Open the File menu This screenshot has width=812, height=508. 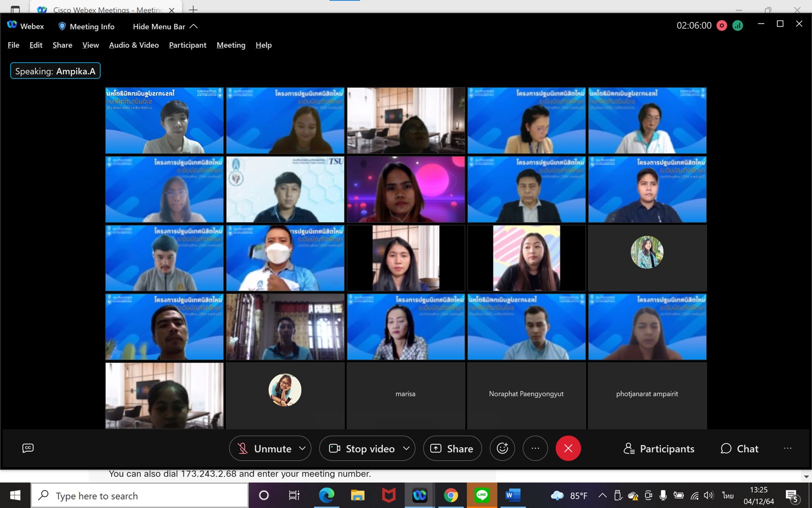coord(14,45)
